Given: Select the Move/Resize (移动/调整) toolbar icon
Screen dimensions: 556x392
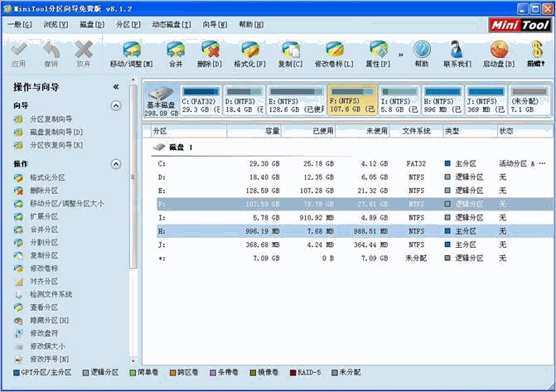Looking at the screenshot, I should click(132, 50).
